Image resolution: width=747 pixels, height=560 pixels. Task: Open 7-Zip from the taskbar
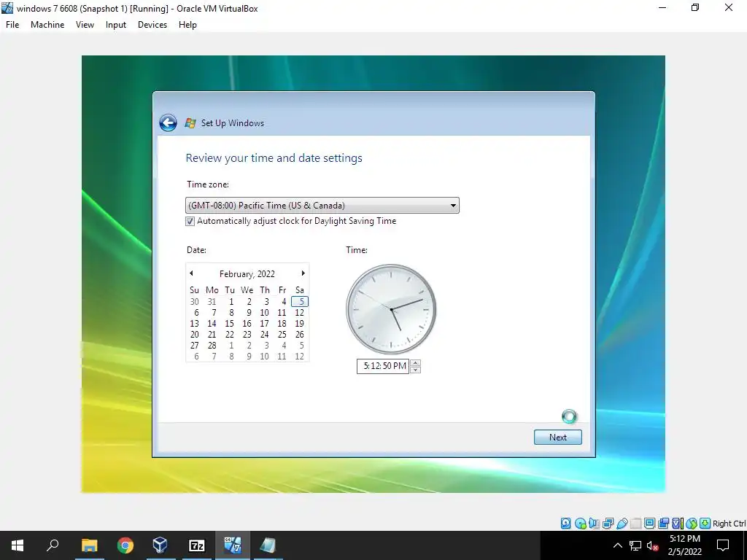196,545
